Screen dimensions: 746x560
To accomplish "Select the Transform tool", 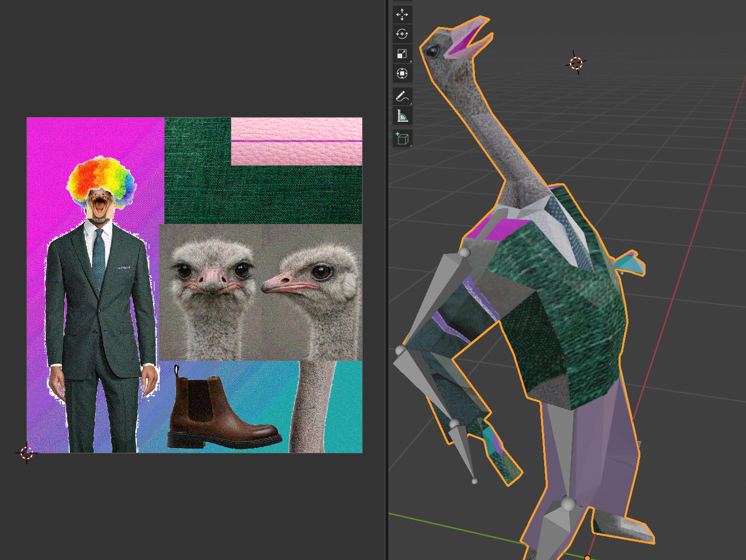I will (402, 73).
